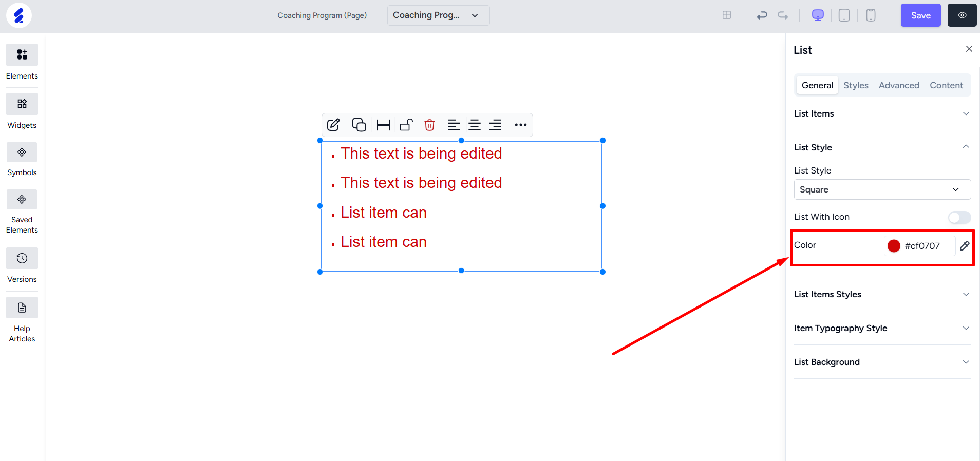The width and height of the screenshot is (980, 461).
Task: Expand the List Background section
Action: tap(882, 362)
